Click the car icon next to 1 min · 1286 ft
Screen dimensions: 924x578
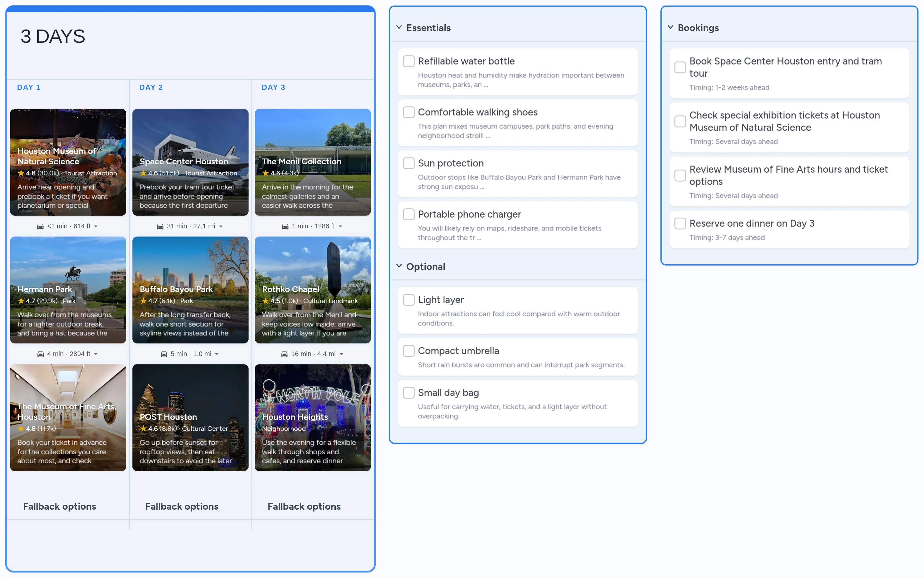(285, 226)
